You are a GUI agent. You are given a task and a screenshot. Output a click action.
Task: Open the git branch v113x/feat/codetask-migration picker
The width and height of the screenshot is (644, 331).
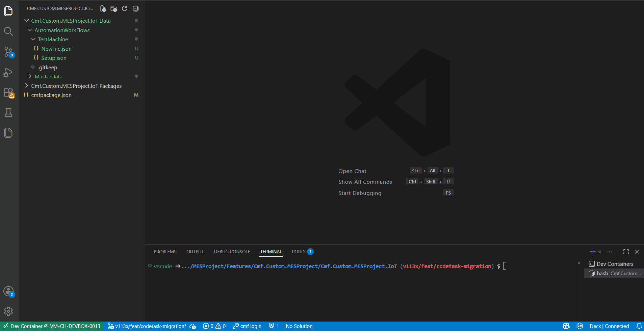pos(147,326)
